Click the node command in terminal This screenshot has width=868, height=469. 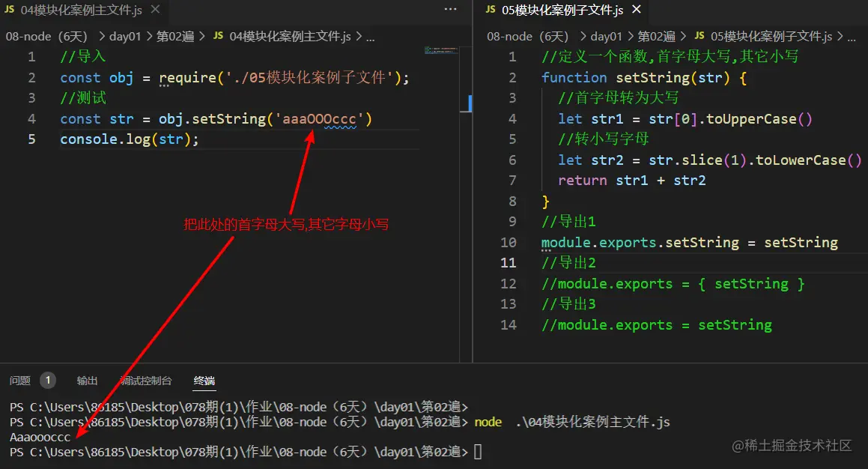(488, 423)
